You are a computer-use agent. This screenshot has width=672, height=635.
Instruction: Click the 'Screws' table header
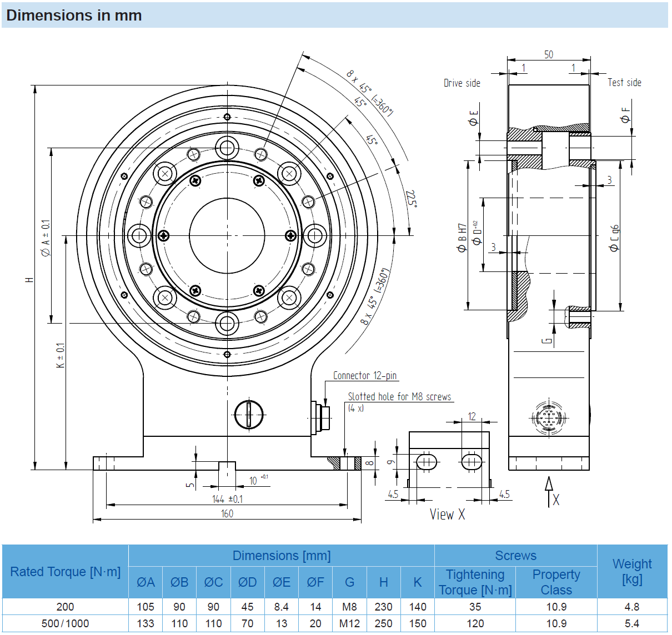pyautogui.click(x=515, y=556)
